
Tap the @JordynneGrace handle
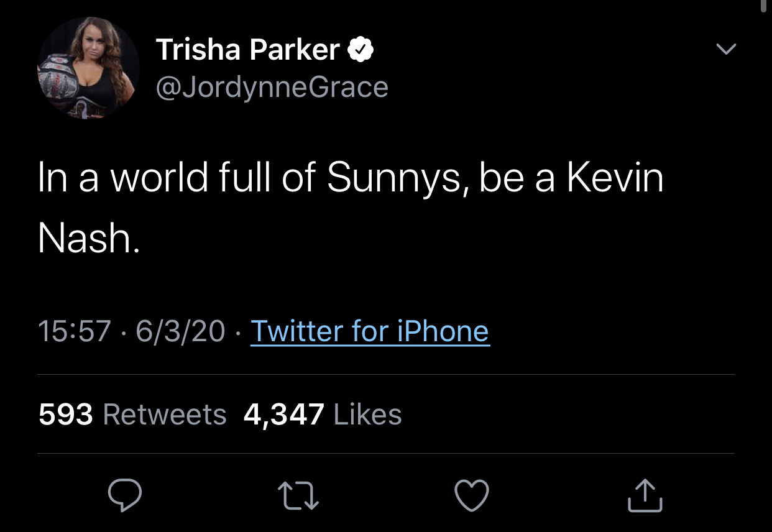272,87
